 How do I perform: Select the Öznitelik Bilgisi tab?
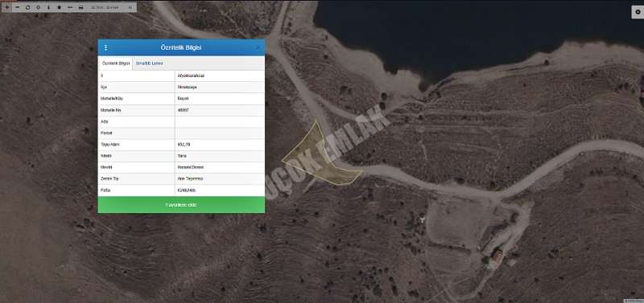(116, 63)
